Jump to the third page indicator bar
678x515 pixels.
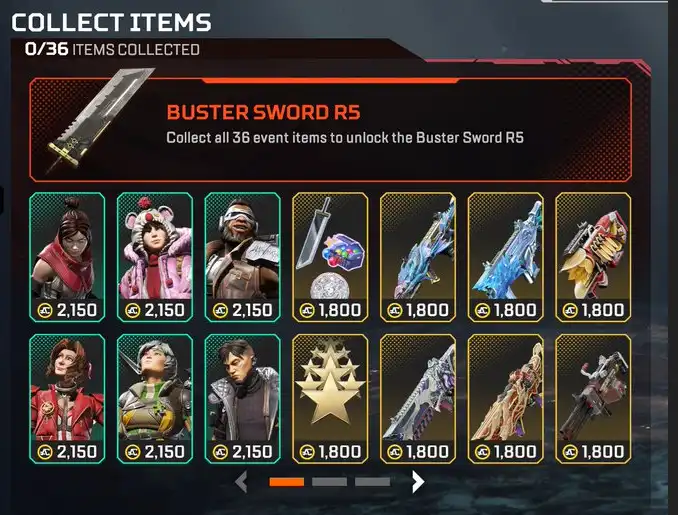tap(372, 482)
